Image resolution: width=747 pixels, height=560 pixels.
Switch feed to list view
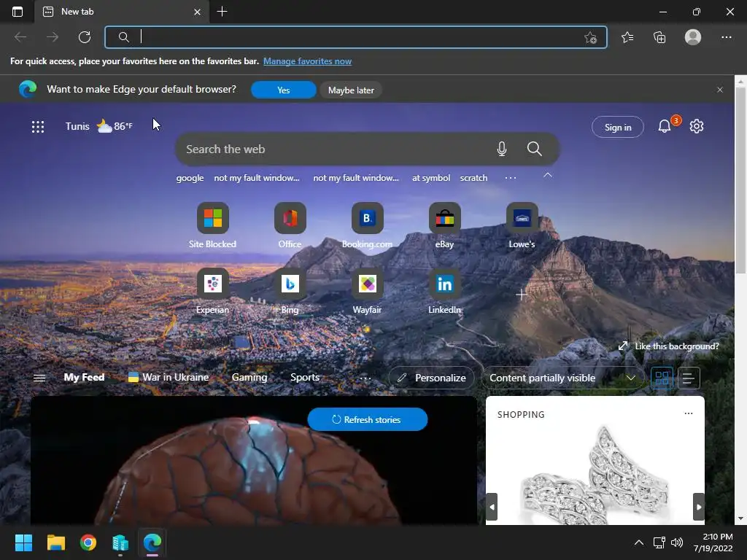[x=689, y=378]
